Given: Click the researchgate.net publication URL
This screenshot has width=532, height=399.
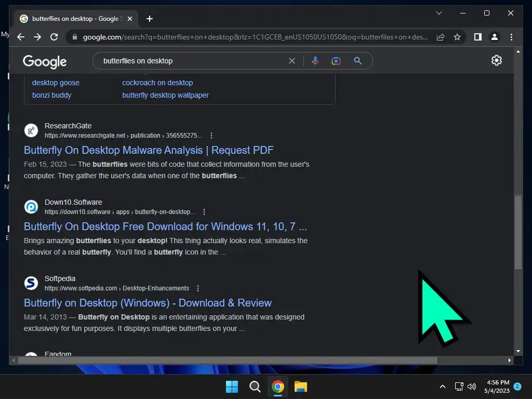Looking at the screenshot, I should [123, 136].
